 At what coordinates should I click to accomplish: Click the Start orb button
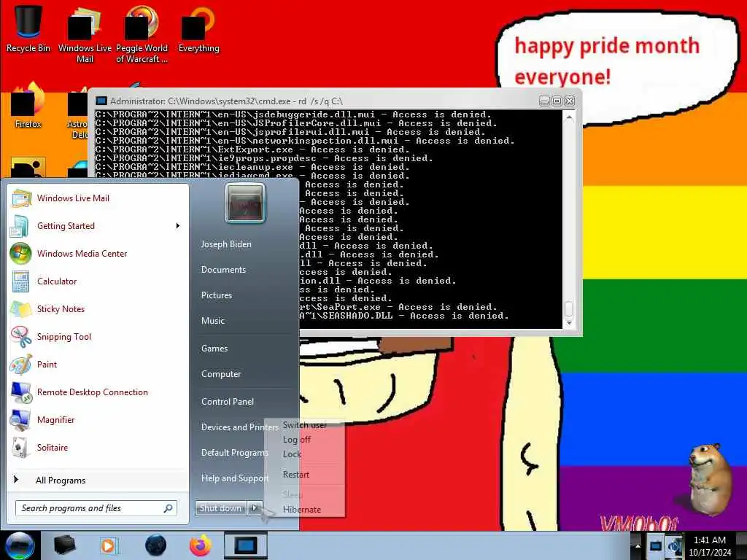click(19, 545)
